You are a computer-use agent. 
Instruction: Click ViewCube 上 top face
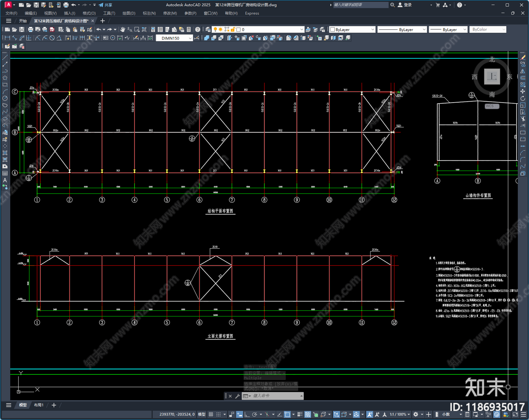pos(492,77)
